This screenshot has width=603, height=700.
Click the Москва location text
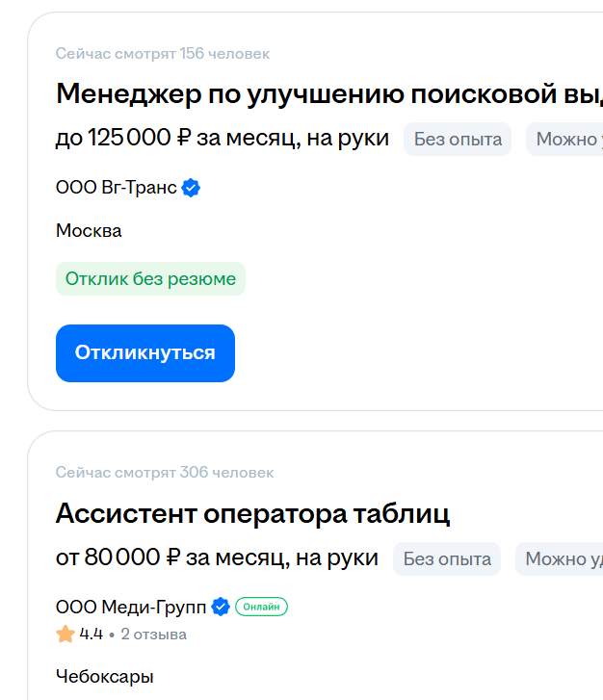click(89, 231)
